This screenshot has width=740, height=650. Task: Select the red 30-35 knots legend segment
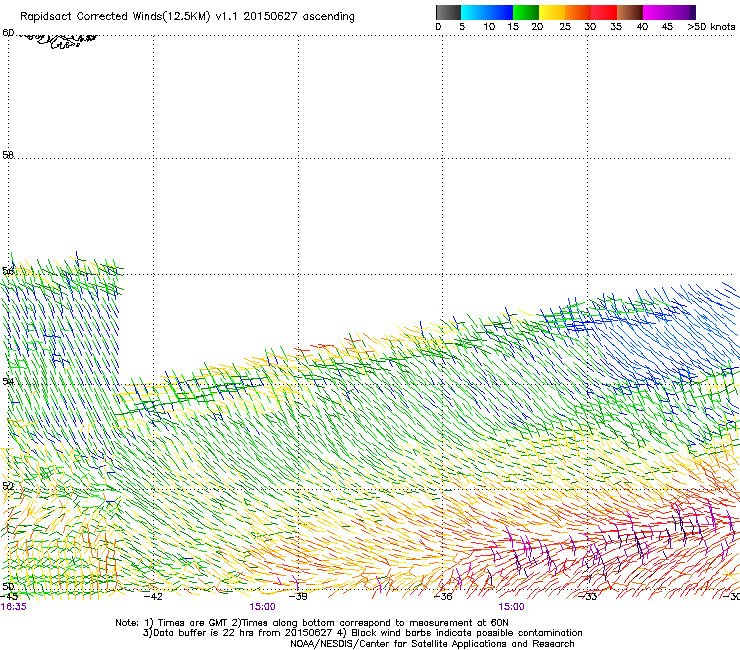604,12
